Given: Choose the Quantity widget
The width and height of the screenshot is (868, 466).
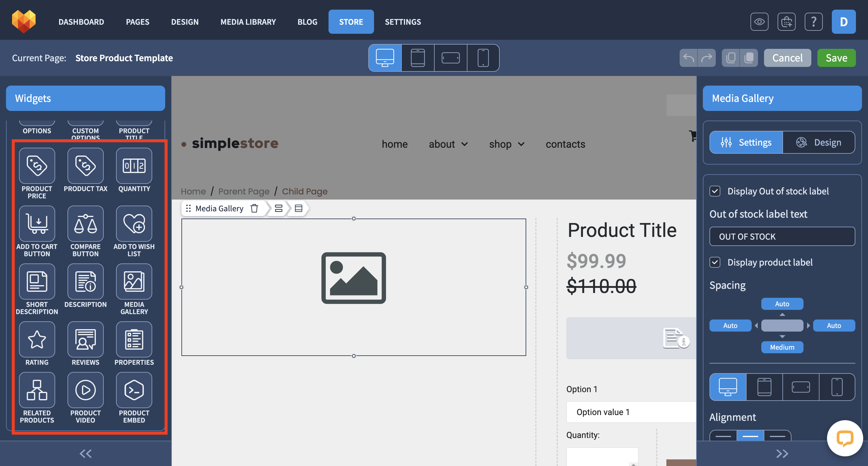Looking at the screenshot, I should (x=134, y=166).
